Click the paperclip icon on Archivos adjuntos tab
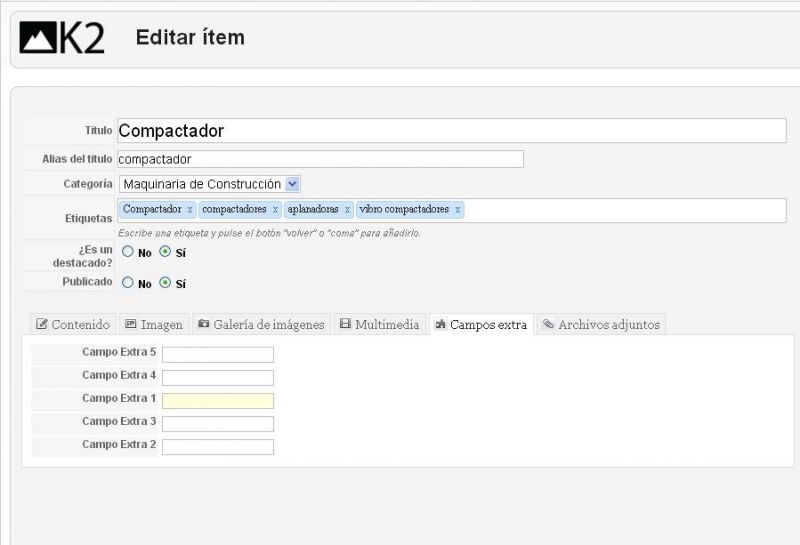 (x=548, y=324)
